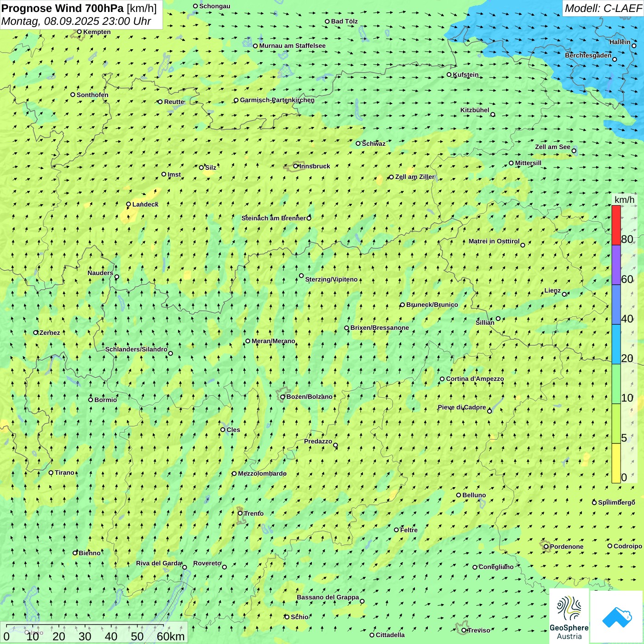Click the Predazzo city label
Screen dimensions: 644x644
318,441
